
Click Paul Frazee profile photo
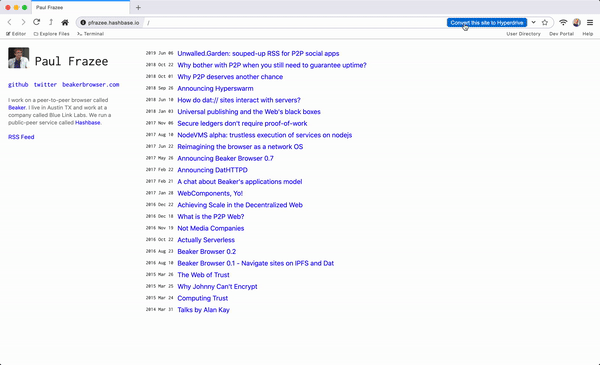pos(18,58)
